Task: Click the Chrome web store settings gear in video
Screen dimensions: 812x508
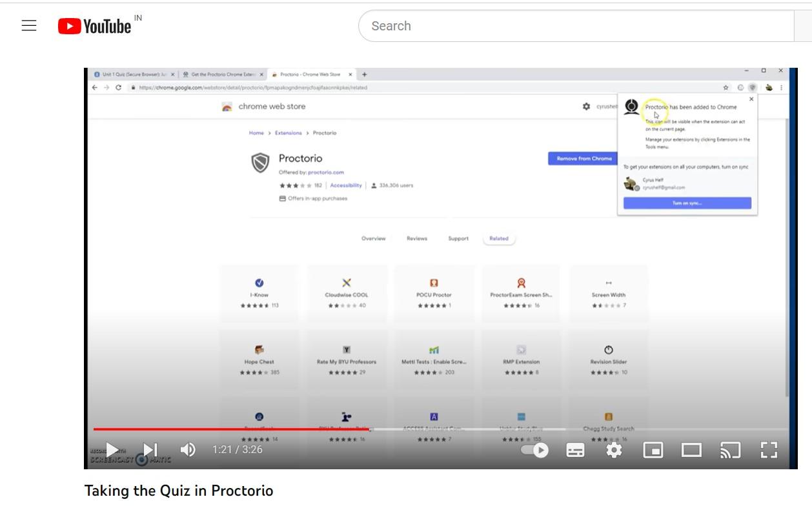Action: [586, 107]
